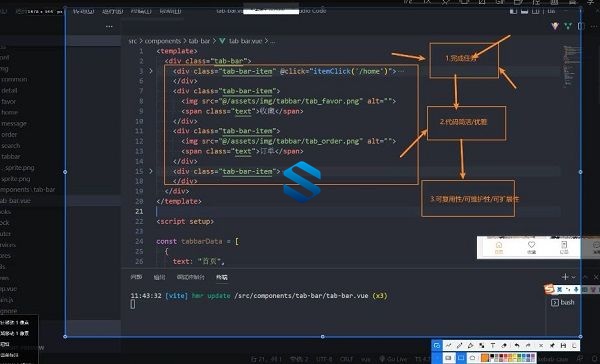Expand the folded line 3 tab-bar-item div

pyautogui.click(x=151, y=71)
